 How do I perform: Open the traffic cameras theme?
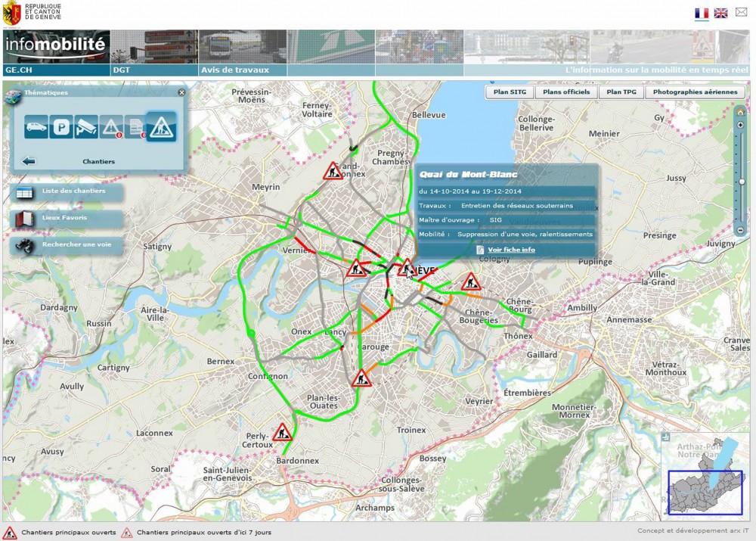(85, 128)
